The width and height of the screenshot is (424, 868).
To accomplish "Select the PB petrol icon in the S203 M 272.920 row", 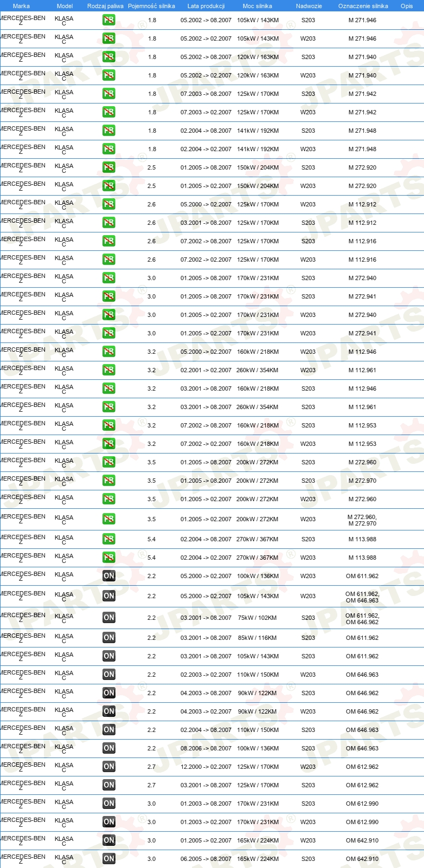I will (109, 167).
